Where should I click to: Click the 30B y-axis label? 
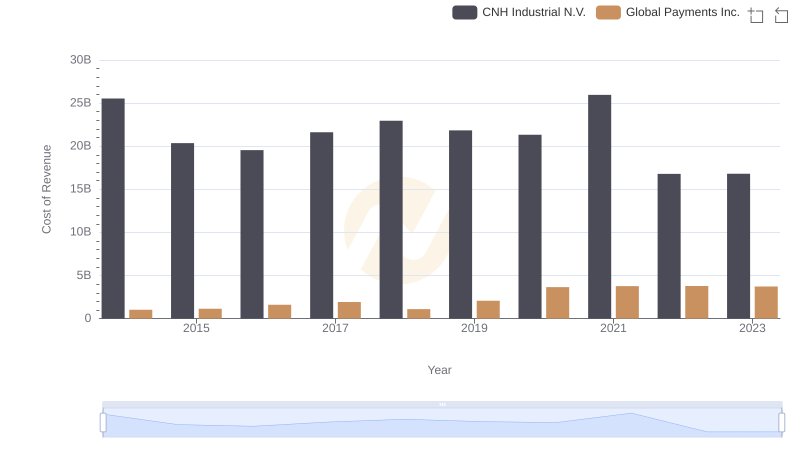point(81,60)
